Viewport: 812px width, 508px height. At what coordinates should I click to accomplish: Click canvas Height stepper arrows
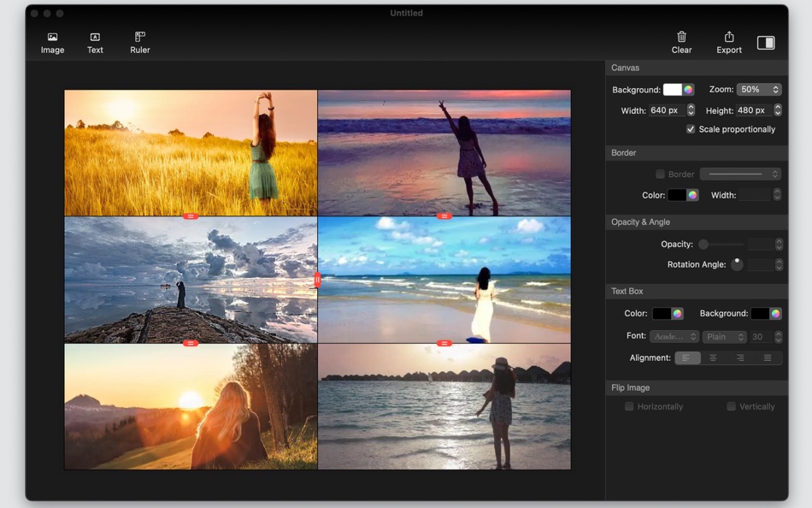(778, 109)
